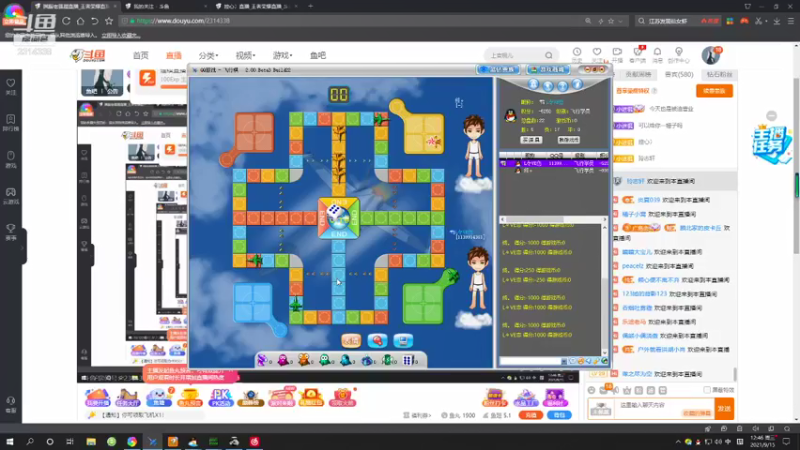
Task: Click the game chat log vertical scrollbar
Action: click(x=605, y=290)
